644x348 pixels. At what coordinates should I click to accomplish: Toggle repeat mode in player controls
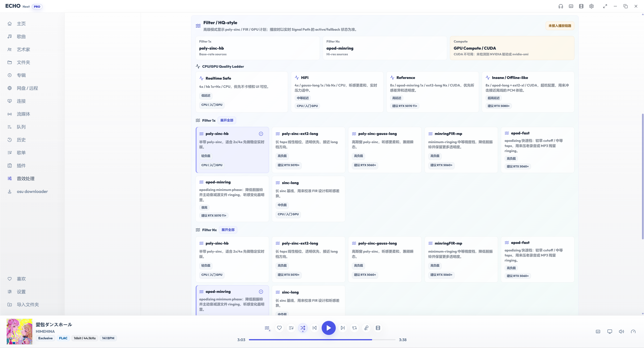[355, 328]
